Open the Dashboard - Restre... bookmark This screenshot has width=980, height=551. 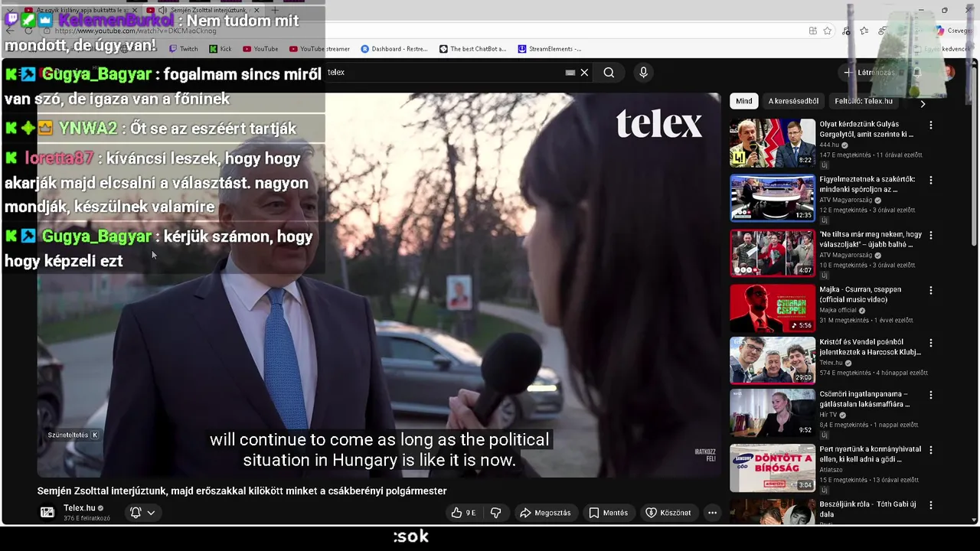(394, 49)
